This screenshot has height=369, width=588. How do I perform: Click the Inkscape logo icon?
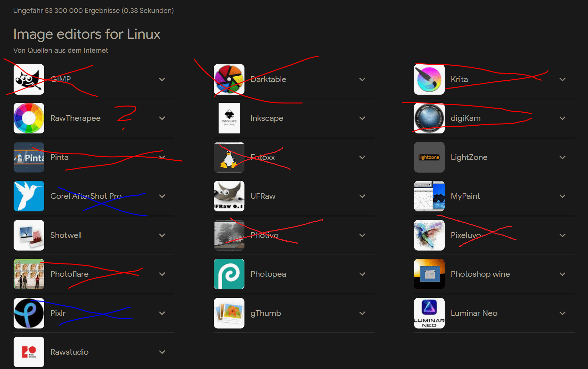pos(229,118)
